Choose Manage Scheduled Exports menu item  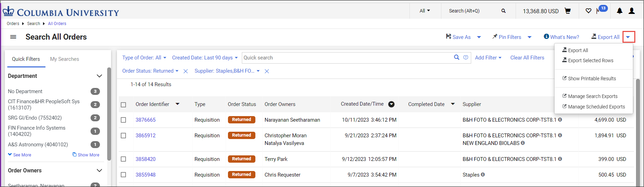(594, 107)
